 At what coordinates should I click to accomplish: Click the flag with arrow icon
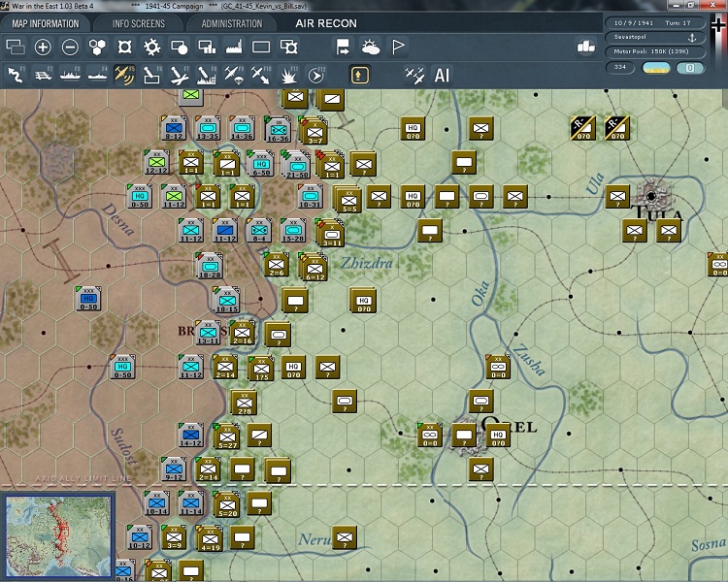pos(343,47)
